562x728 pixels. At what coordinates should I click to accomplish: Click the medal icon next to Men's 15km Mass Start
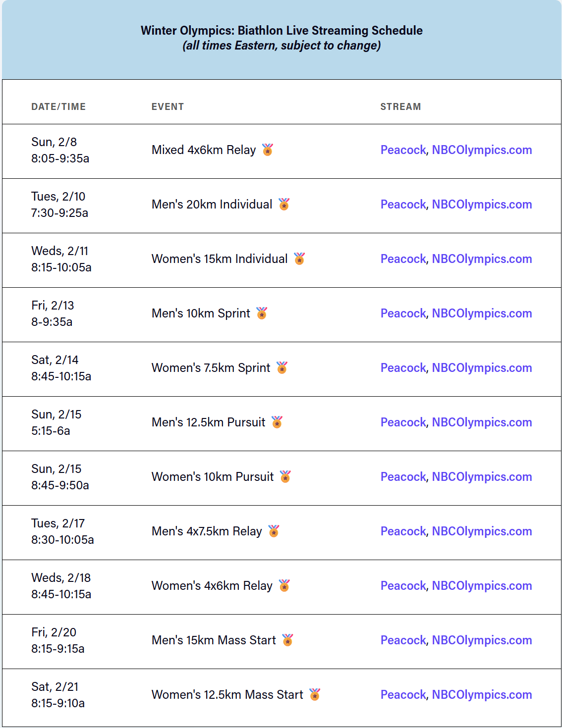point(287,640)
